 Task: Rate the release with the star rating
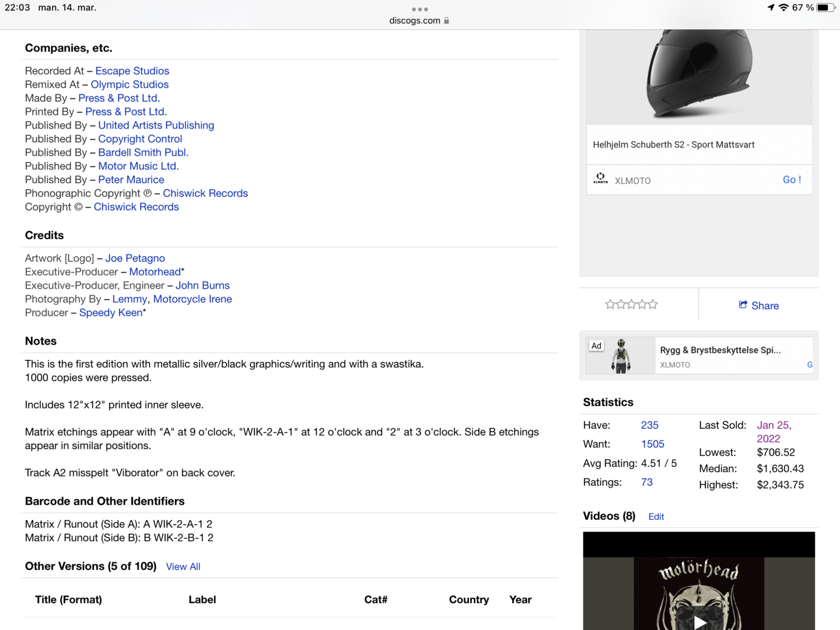click(631, 304)
